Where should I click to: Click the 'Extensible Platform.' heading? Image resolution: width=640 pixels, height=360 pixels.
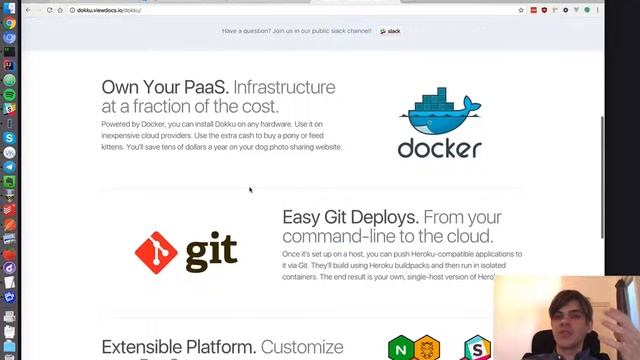(x=179, y=347)
